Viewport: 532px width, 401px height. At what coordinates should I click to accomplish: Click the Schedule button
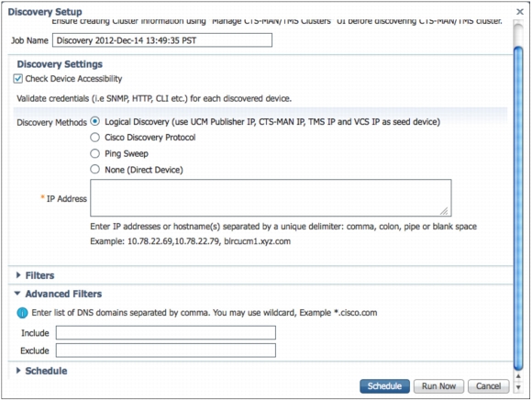click(384, 386)
